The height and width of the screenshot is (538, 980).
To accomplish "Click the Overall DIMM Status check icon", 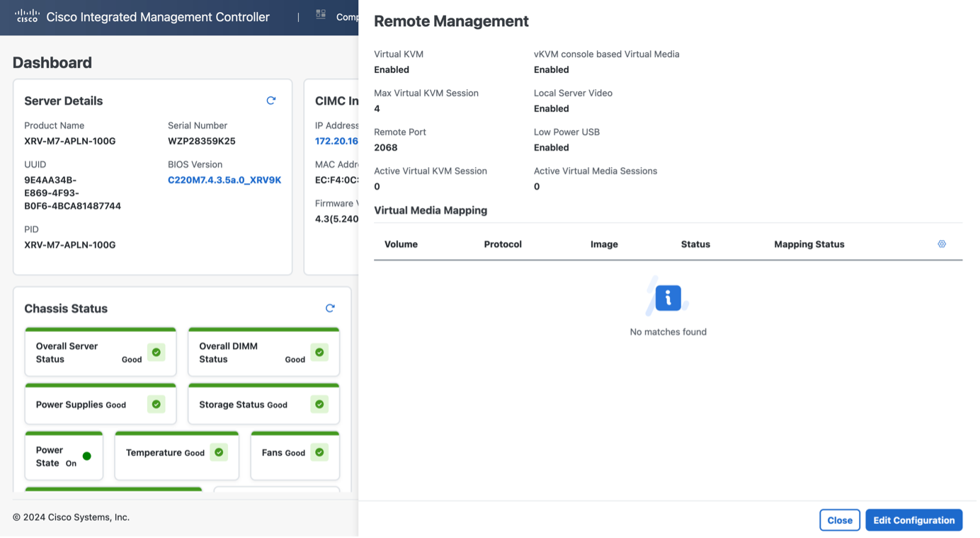I will [x=319, y=352].
